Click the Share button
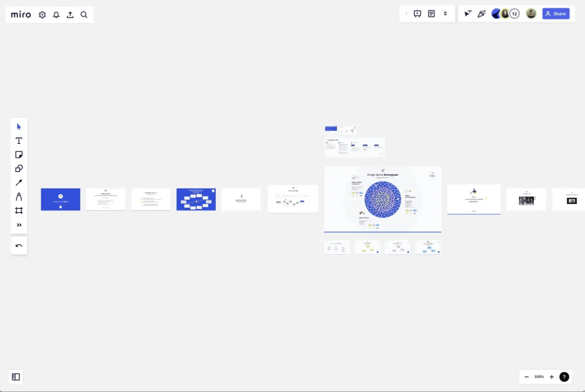The image size is (585, 392). pos(556,14)
